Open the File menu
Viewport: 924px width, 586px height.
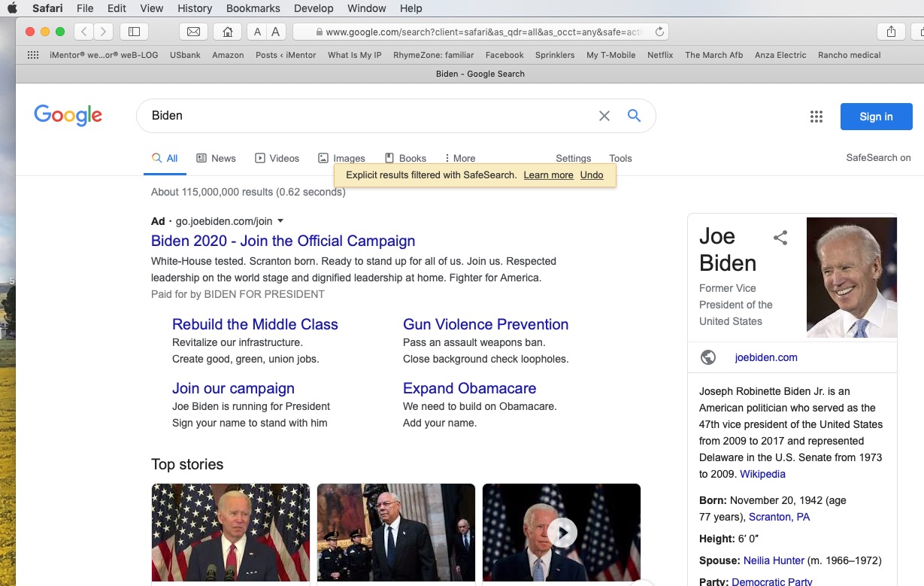pos(85,8)
